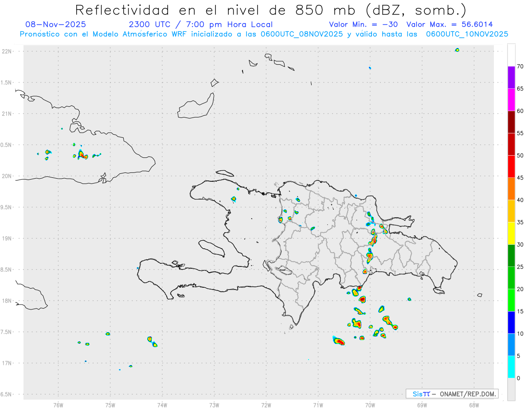Select the cyan 0–5 dBZ color band

tap(511, 367)
